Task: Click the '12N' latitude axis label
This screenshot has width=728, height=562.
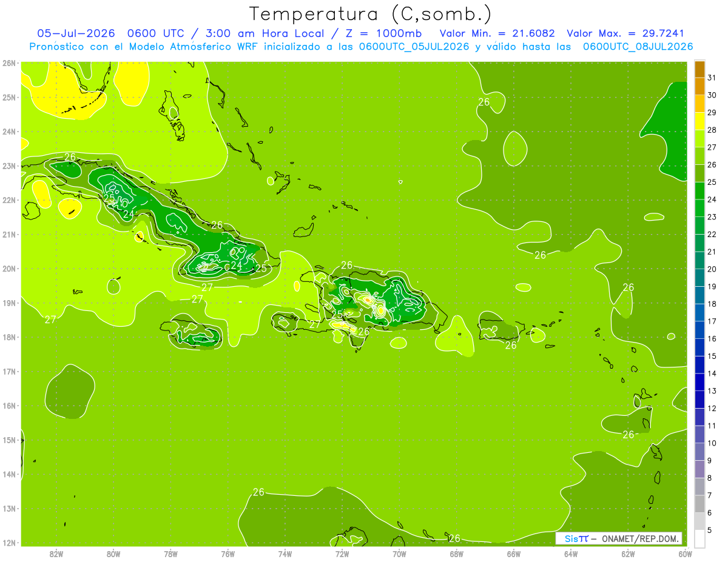Action: click(x=8, y=543)
